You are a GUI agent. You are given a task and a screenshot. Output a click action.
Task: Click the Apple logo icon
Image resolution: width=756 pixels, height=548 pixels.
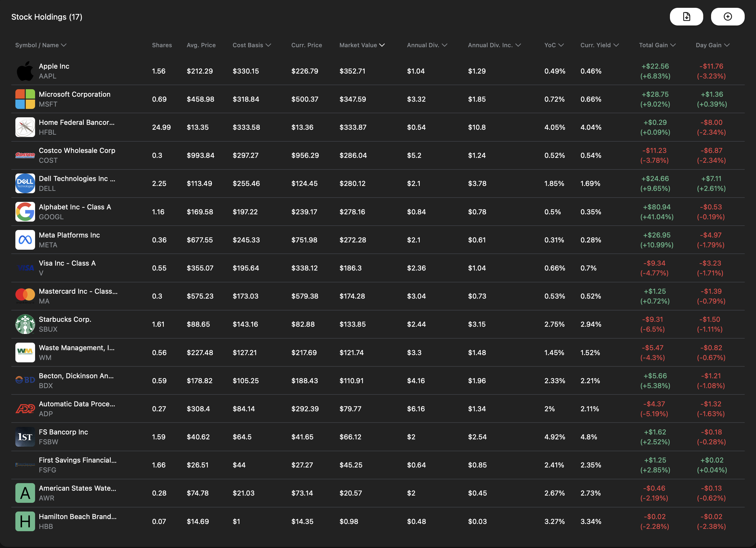click(x=25, y=71)
